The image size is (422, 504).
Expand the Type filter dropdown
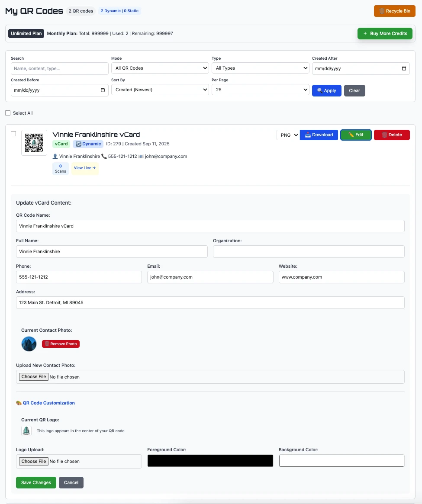click(260, 68)
